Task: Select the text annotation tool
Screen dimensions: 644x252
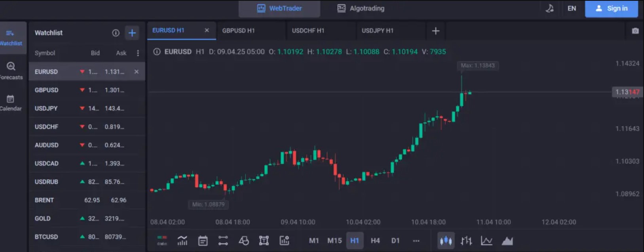Action: pyautogui.click(x=264, y=241)
